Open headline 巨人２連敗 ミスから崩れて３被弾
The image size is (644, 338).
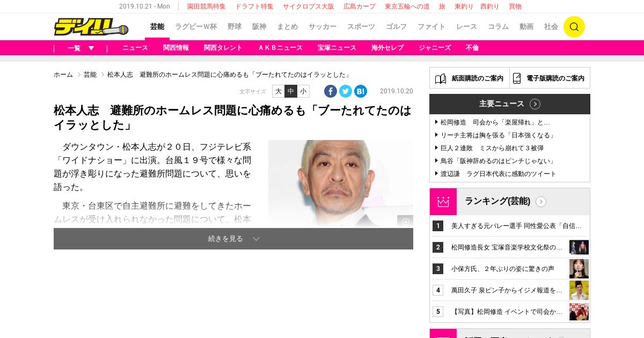pos(492,148)
